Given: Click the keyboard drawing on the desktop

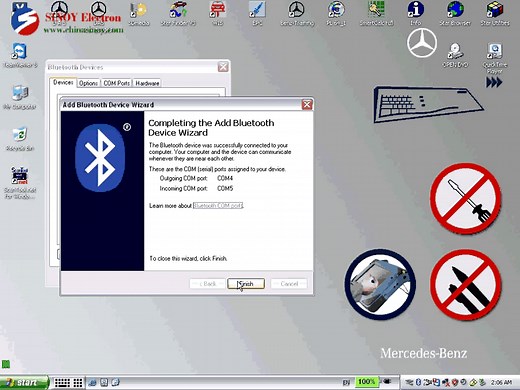Looking at the screenshot, I should pos(428,104).
